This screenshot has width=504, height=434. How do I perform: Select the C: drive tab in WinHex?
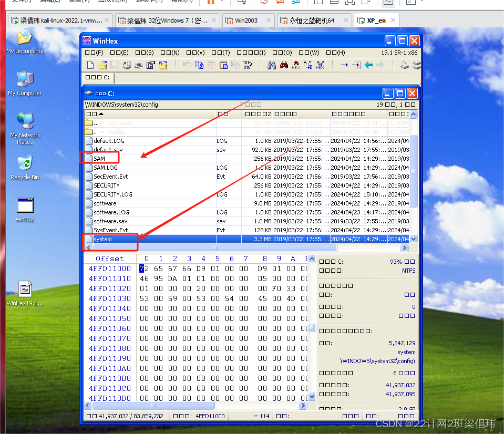pos(97,77)
